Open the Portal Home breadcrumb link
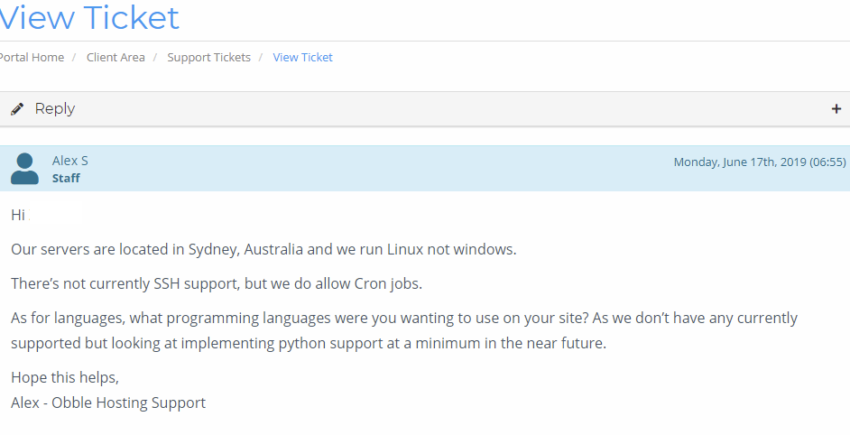The image size is (850, 435). click(x=31, y=57)
